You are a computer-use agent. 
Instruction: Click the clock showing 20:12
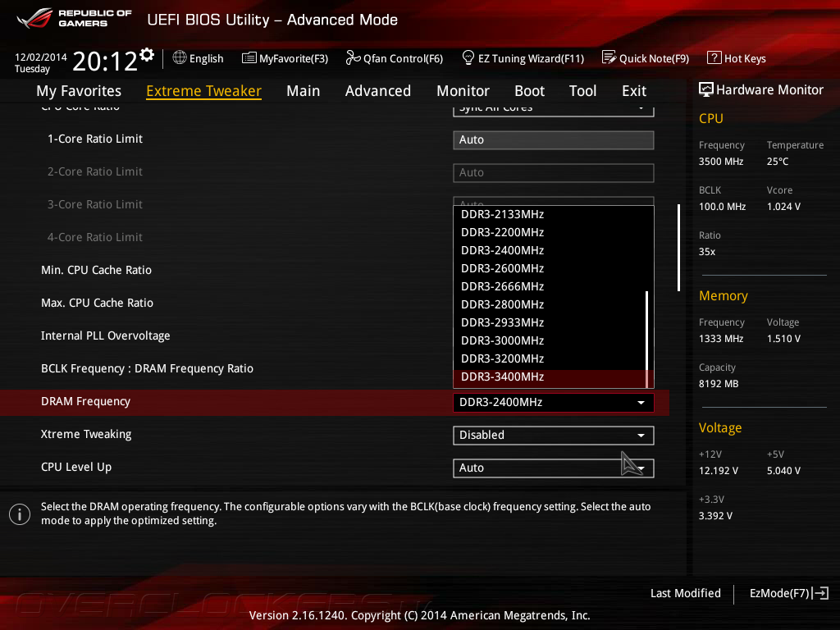104,61
